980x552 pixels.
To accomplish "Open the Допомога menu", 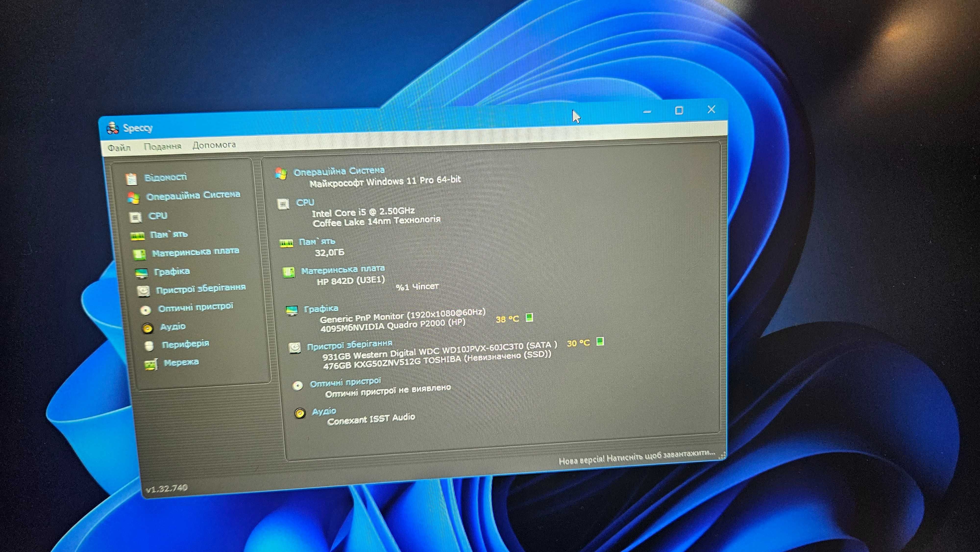I will tap(214, 145).
